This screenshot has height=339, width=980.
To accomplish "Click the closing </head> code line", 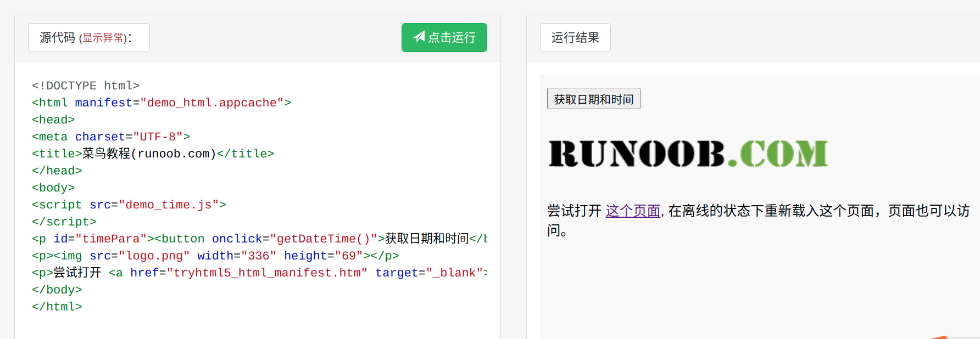I will pos(57,171).
